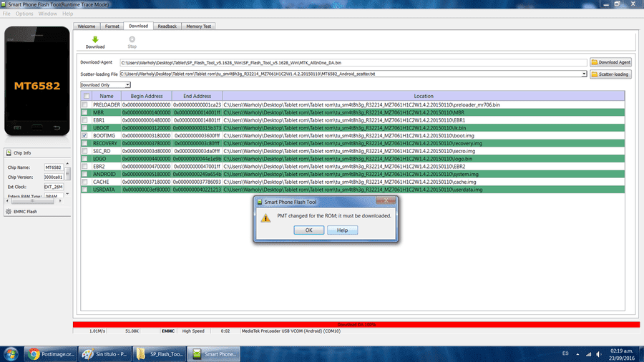Open the Paint 'Sin título' taskbar item
Viewport: 644px width, 362px height.
point(105,354)
